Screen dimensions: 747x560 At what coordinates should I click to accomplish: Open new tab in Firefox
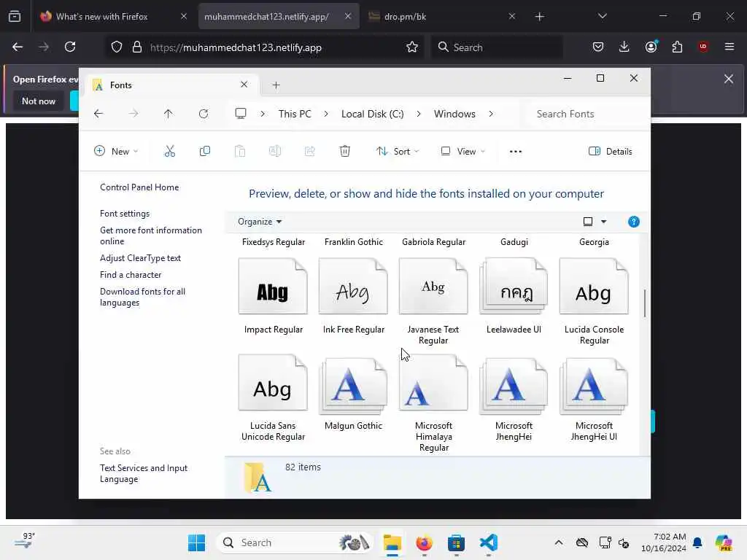pos(539,17)
